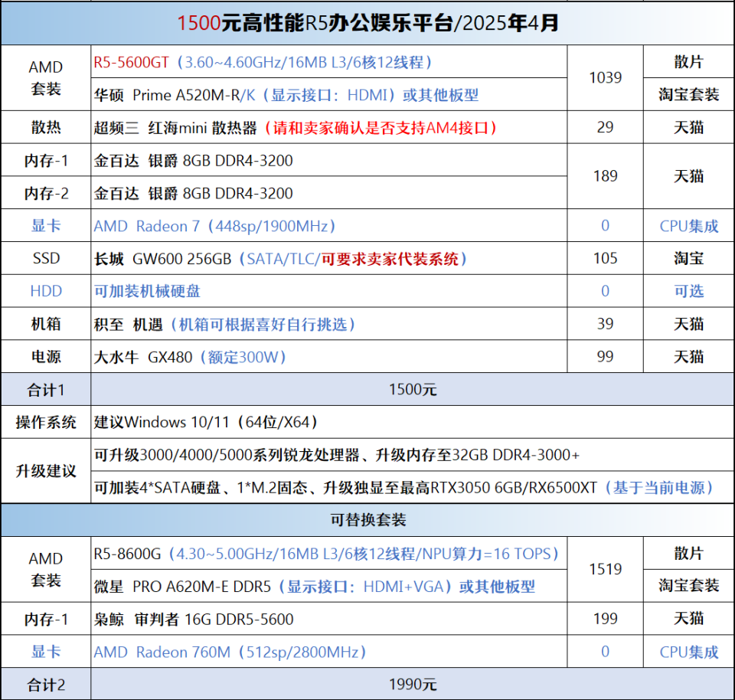Select the AMD 套装 label beside R5-8600G
The height and width of the screenshot is (700, 735).
point(45,569)
